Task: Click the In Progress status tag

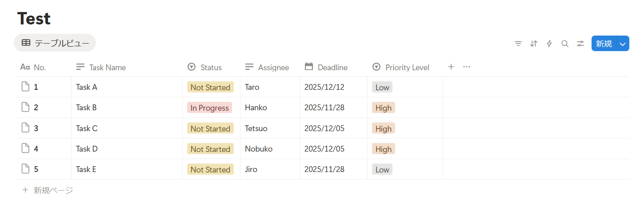Action: pos(209,108)
